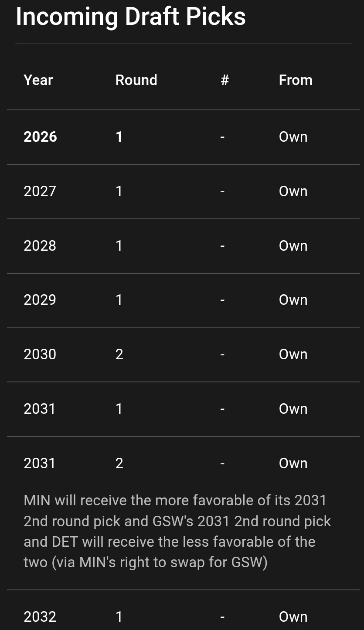This screenshot has width=364, height=630.
Task: Click the Round column header
Action: [x=136, y=80]
